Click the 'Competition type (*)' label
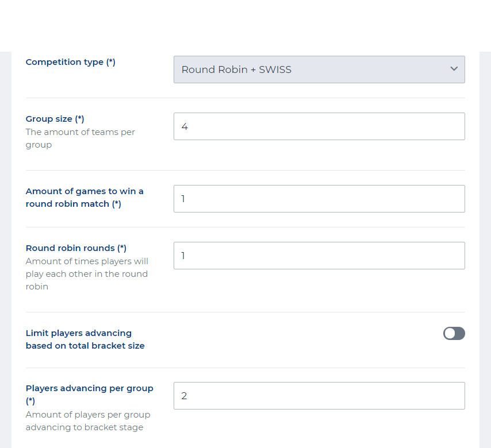This screenshot has width=491, height=448. (71, 62)
